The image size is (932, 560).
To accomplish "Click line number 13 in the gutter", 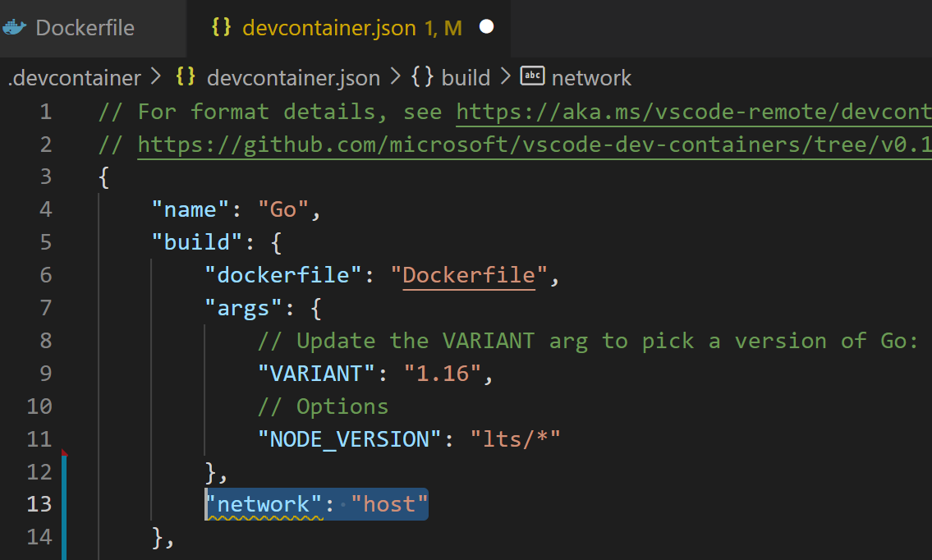I will [39, 504].
